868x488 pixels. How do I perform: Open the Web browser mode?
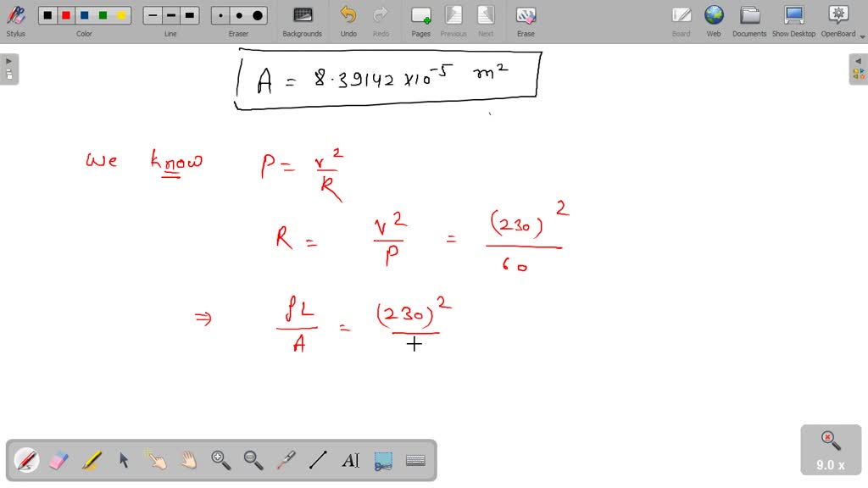(714, 21)
